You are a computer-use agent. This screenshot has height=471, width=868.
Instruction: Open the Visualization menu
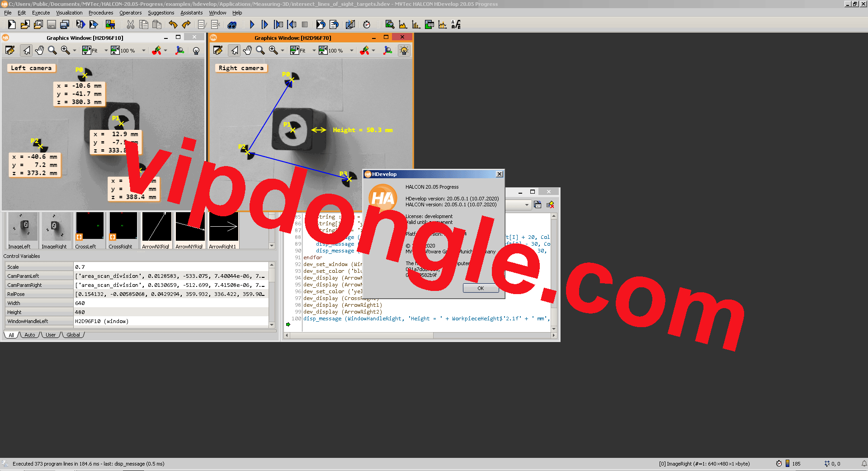(x=69, y=13)
